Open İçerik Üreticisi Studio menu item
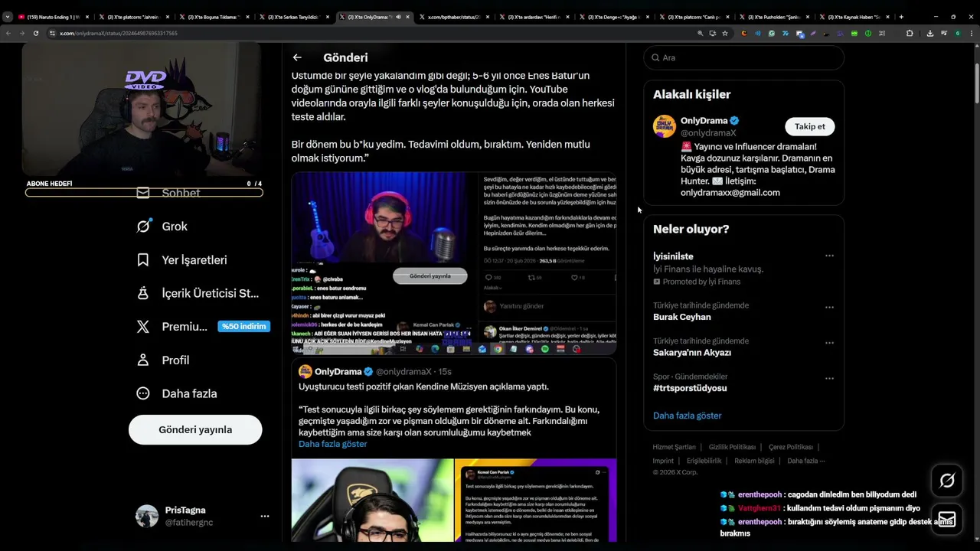The height and width of the screenshot is (551, 980). point(198,293)
